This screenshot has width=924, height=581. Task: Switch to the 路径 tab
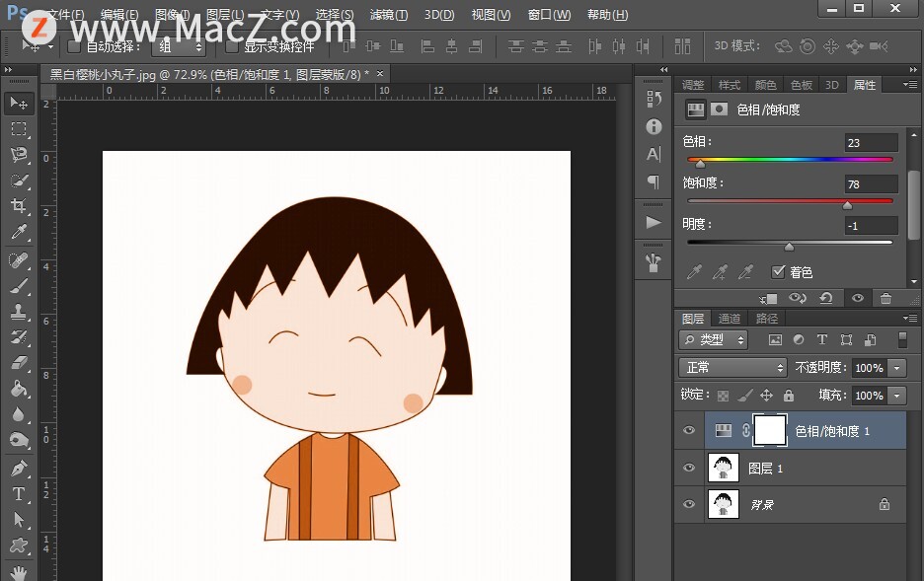(x=767, y=319)
